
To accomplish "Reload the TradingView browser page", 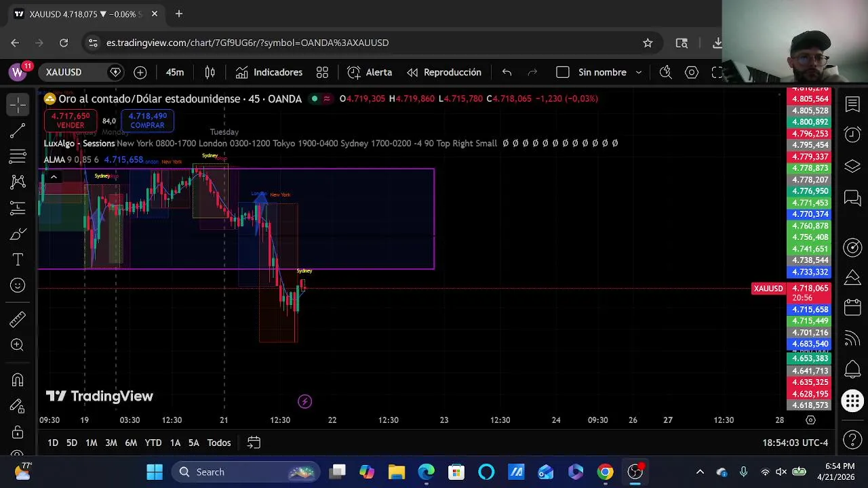I will tap(64, 43).
